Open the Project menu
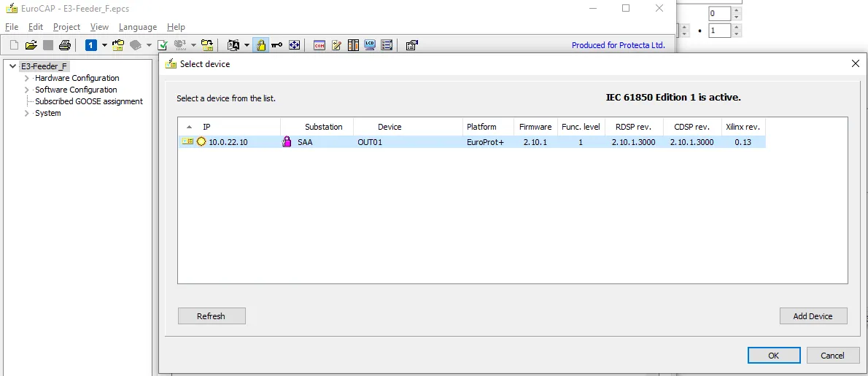This screenshot has height=376, width=868. point(66,26)
